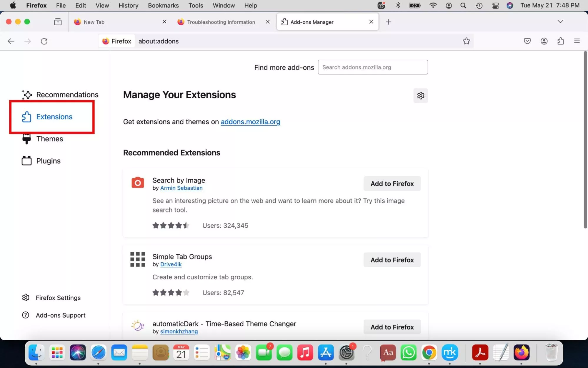Switch to Troubleshooting Information tab
588x368 pixels.
[x=221, y=22]
